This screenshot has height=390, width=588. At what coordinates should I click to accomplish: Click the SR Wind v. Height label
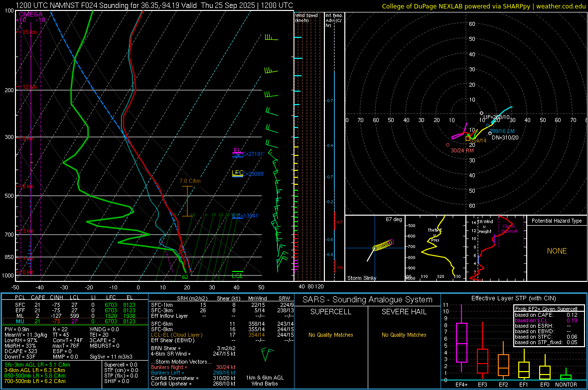point(485,227)
